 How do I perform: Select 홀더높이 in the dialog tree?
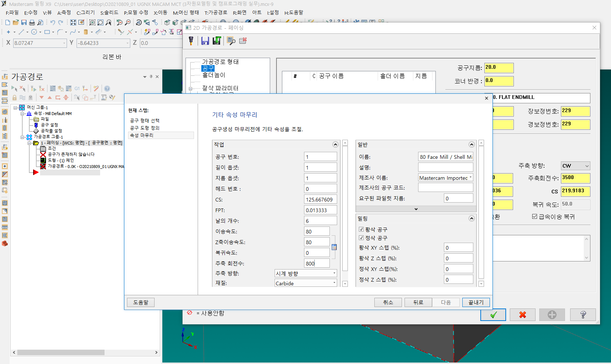click(213, 75)
